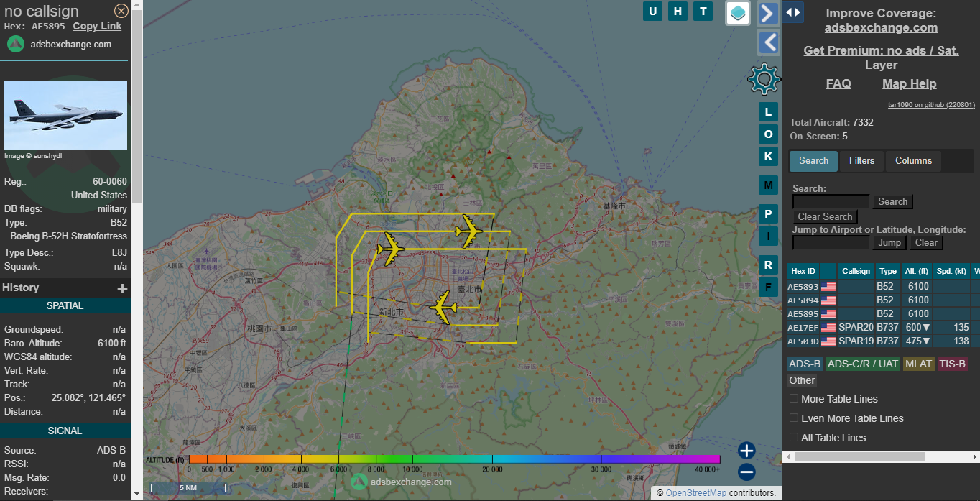Select table row AE5895
The height and width of the screenshot is (501, 980).
click(883, 313)
